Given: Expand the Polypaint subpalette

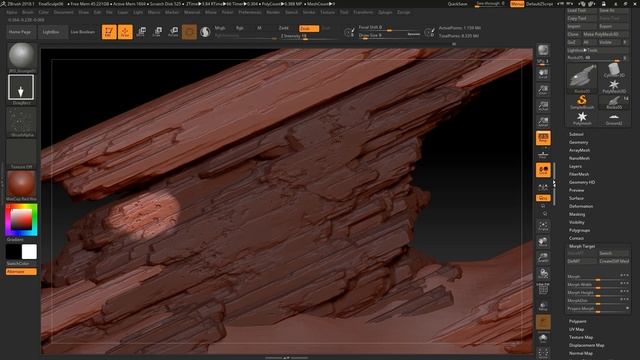Looking at the screenshot, I should click(578, 322).
